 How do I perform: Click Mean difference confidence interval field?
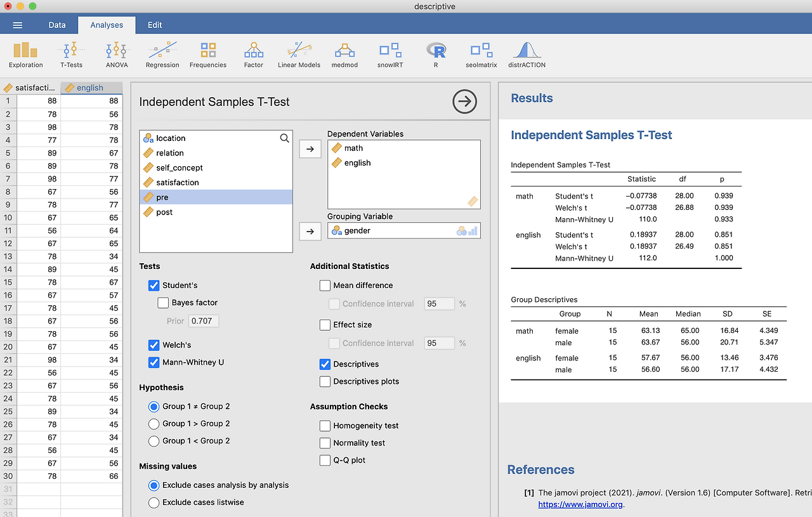click(x=439, y=304)
